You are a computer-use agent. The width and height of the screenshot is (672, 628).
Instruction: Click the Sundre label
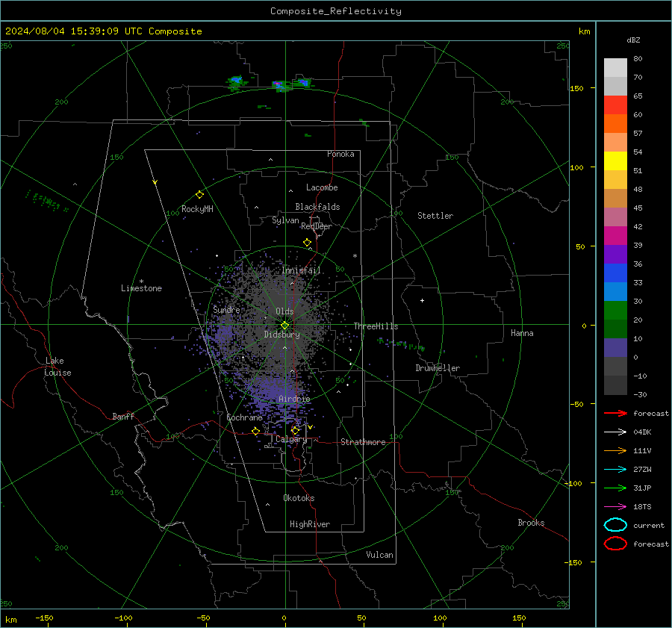point(226,309)
